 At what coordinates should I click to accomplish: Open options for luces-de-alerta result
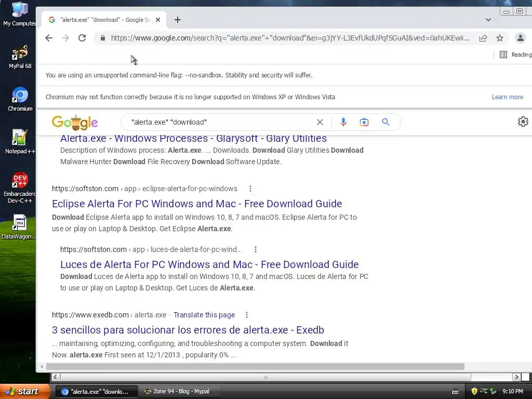(x=256, y=250)
